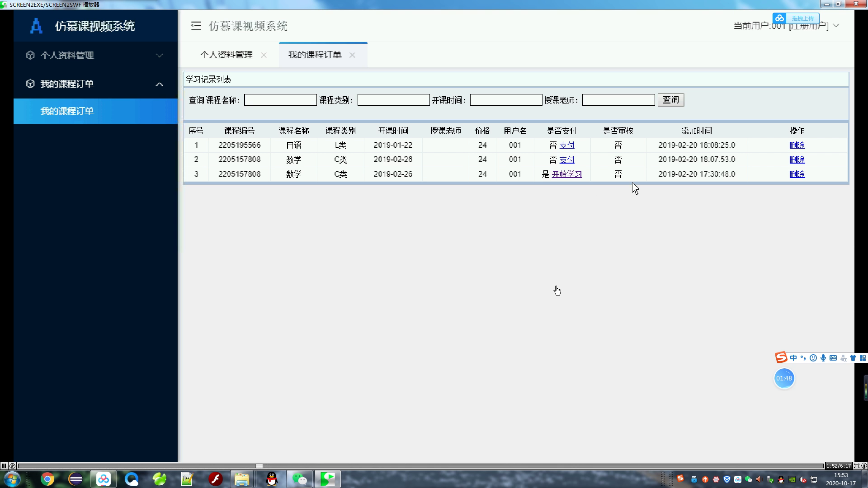This screenshot has height=488, width=868.
Task: Close the 我的课程订单 tab
Action: pos(352,55)
